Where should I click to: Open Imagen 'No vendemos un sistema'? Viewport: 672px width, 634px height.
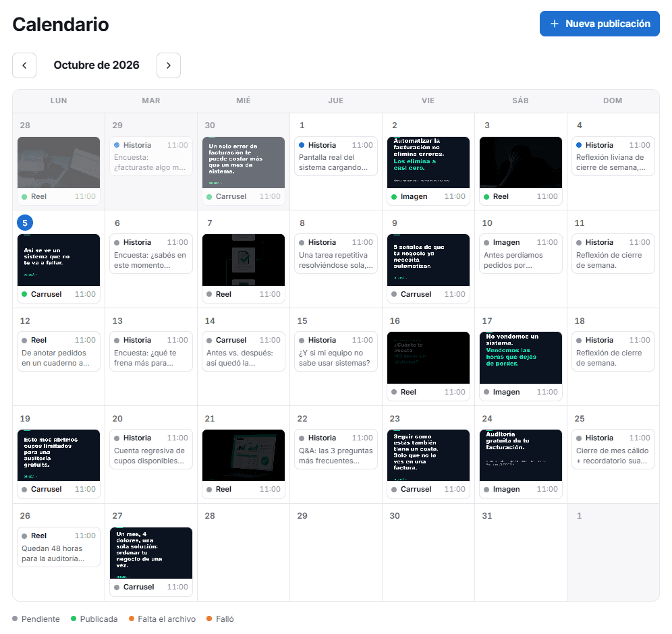[x=521, y=366]
